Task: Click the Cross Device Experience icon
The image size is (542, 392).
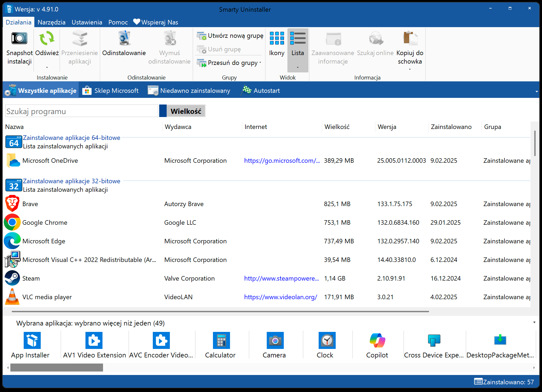Action: (434, 340)
